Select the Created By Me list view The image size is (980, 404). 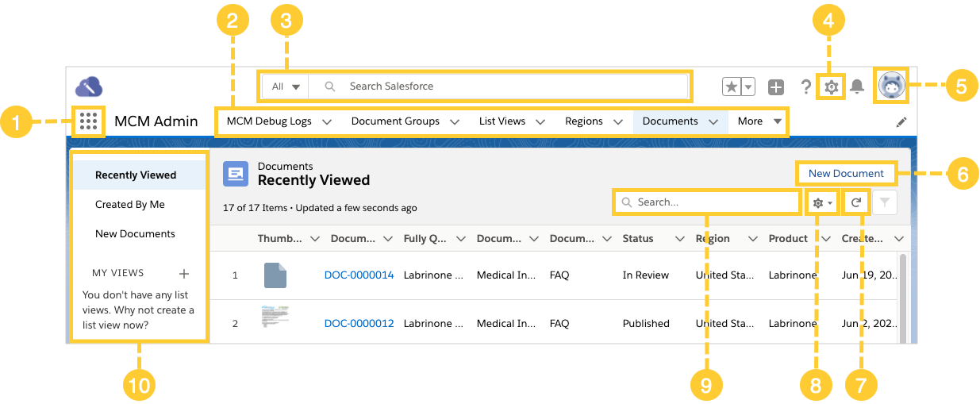pyautogui.click(x=130, y=204)
